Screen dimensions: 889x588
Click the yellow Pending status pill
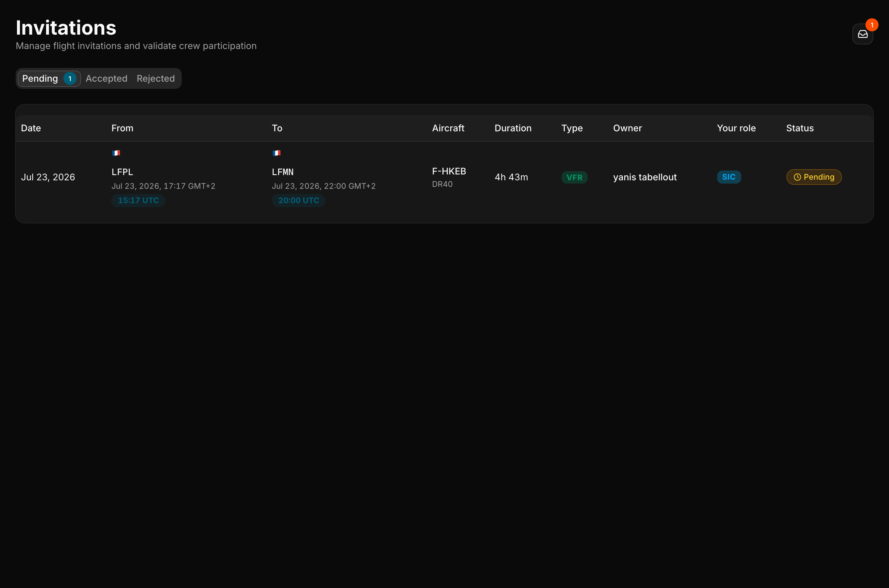point(814,177)
